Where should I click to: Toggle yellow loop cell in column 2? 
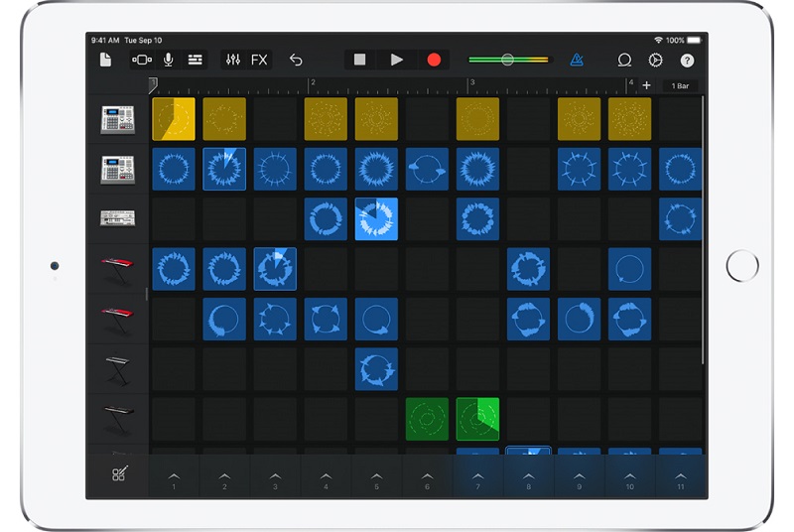pyautogui.click(x=224, y=119)
